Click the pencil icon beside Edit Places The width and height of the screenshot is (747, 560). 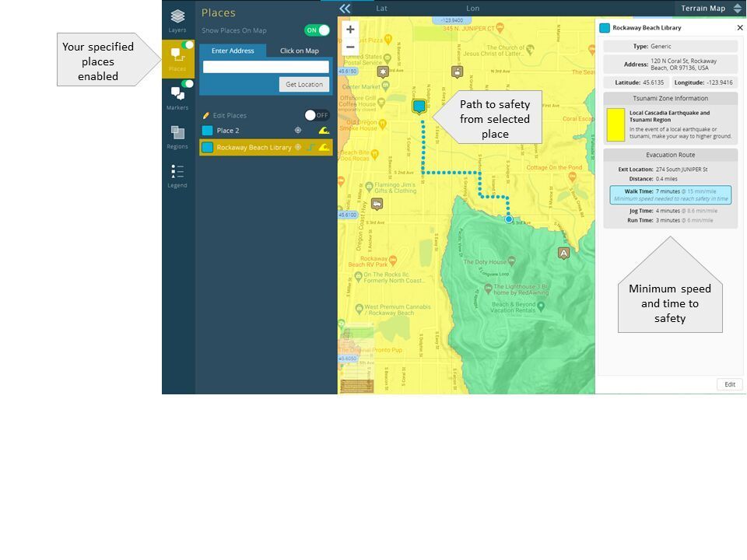pos(205,116)
